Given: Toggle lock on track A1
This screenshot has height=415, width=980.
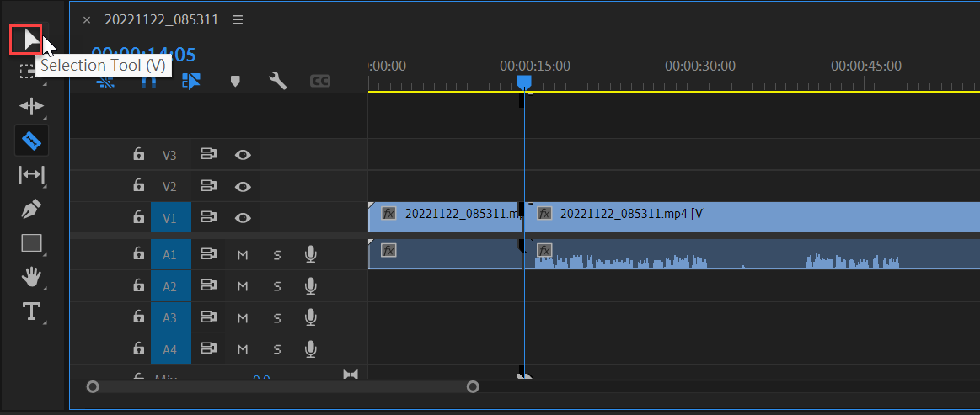Looking at the screenshot, I should (x=139, y=254).
